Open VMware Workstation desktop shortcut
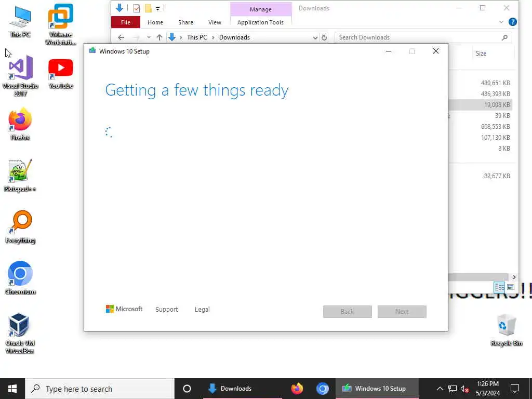Screen dimensions: 532x399 pyautogui.click(x=60, y=24)
